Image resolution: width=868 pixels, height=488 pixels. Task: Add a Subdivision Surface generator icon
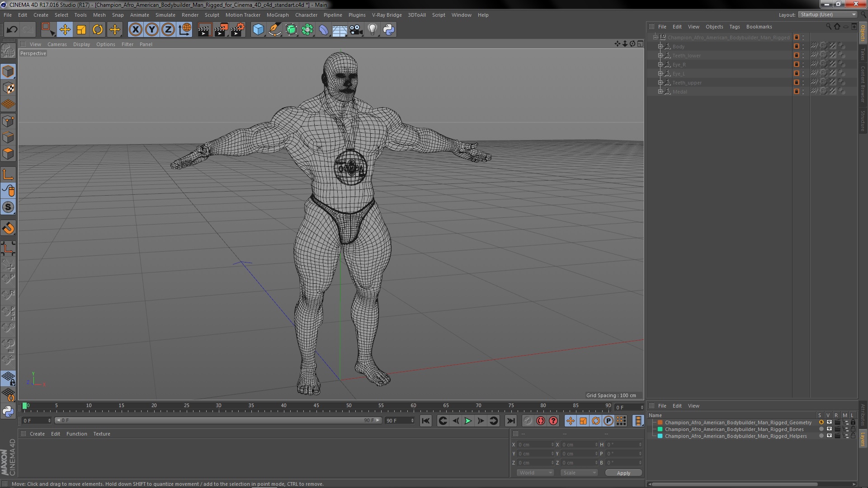[x=291, y=30]
